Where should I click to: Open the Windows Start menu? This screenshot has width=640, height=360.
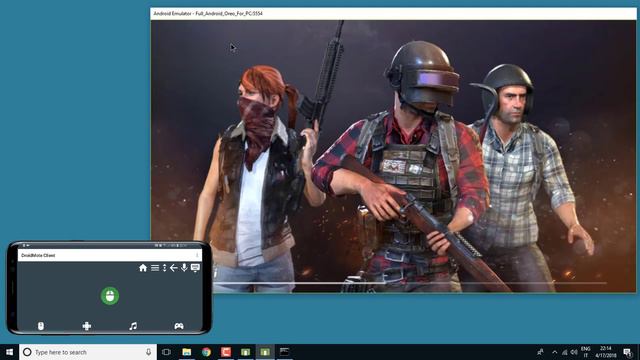[x=9, y=352]
